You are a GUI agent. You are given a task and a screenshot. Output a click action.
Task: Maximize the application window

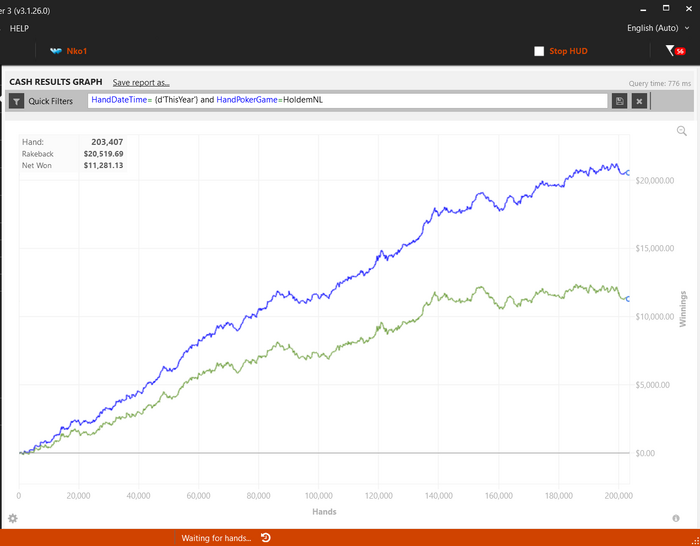click(x=666, y=8)
